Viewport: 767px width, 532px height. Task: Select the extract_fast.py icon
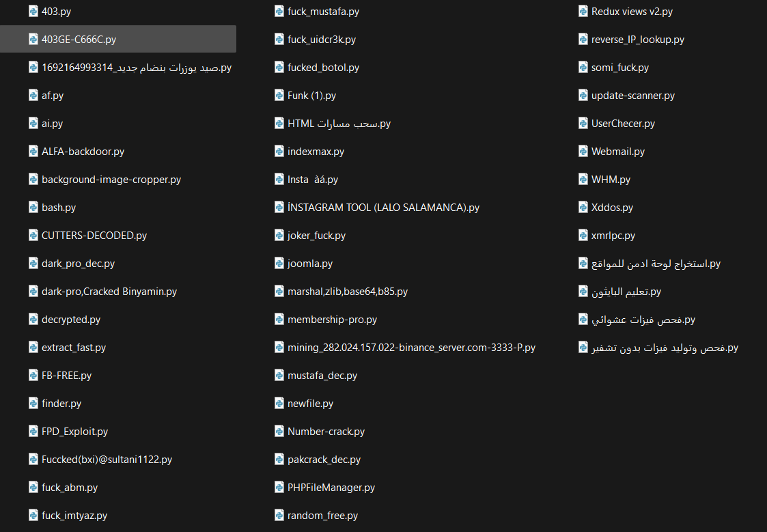point(33,347)
